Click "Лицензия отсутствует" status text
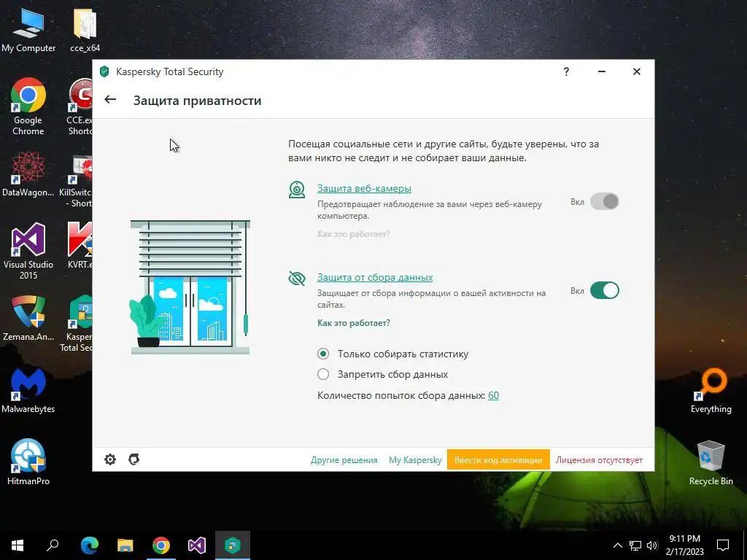Viewport: 747px width, 560px height. pos(600,460)
